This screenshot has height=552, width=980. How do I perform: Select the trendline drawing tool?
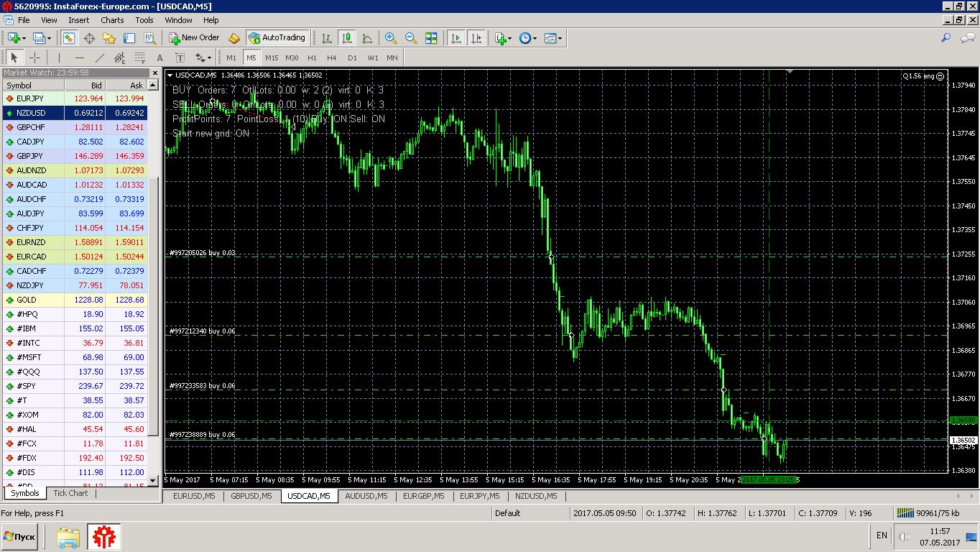click(x=99, y=57)
